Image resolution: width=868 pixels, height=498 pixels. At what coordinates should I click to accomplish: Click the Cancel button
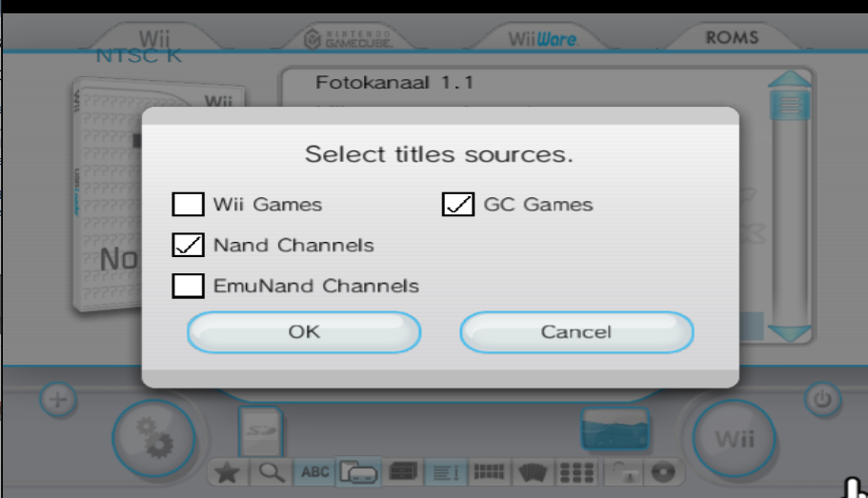576,332
